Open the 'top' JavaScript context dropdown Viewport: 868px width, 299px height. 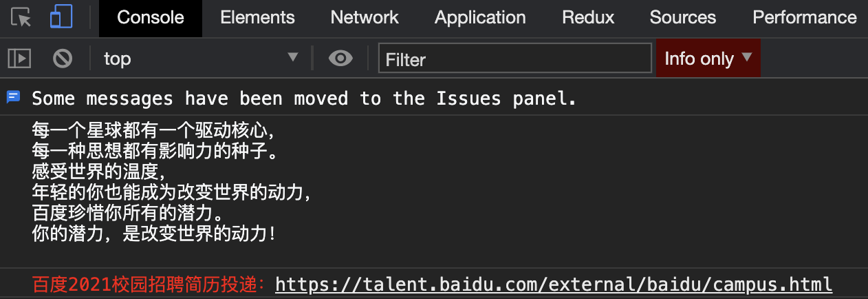(200, 59)
